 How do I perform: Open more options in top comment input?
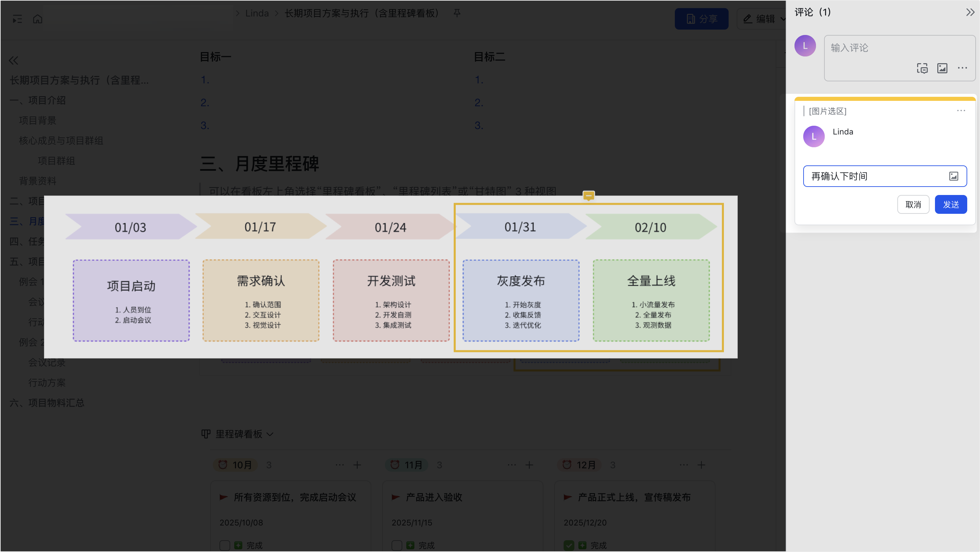[x=963, y=68]
